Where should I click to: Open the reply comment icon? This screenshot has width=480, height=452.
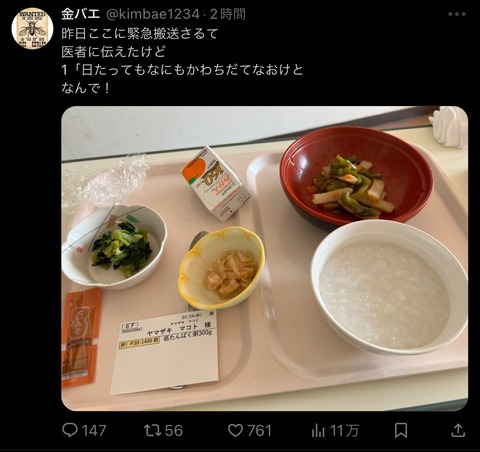point(70,430)
